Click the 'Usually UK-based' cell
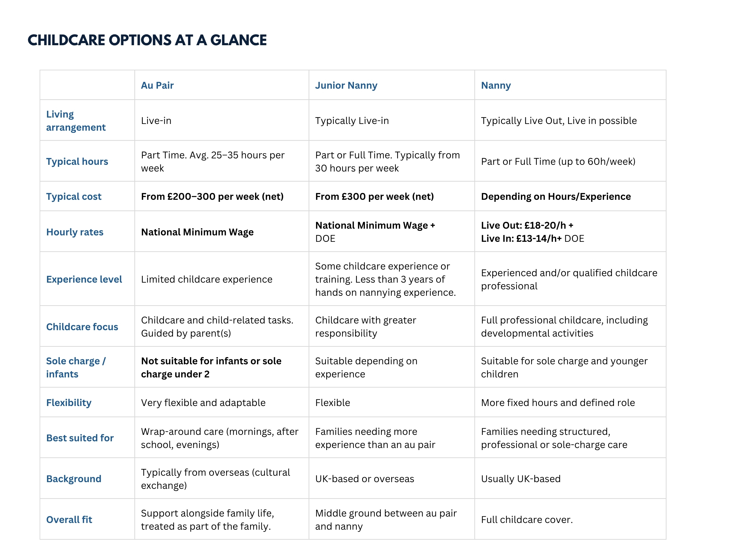 521,479
